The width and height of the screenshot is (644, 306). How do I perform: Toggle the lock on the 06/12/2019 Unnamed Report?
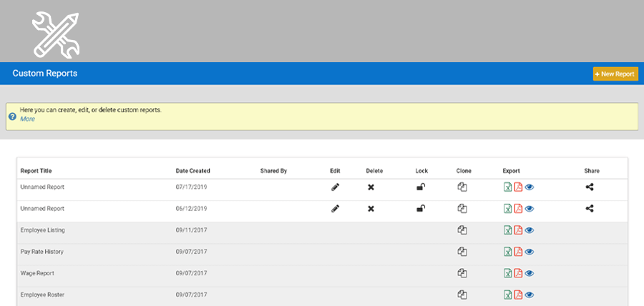421,209
